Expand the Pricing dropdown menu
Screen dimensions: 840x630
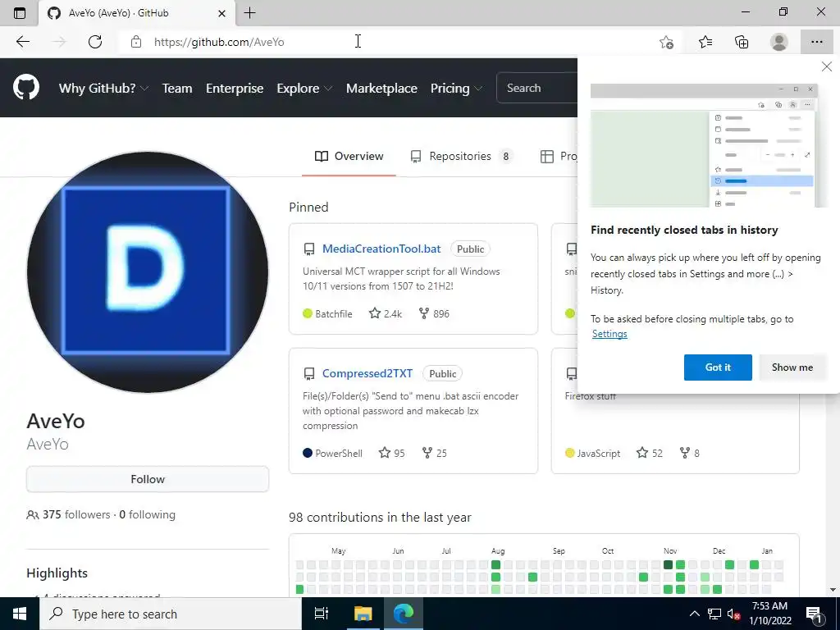click(456, 88)
